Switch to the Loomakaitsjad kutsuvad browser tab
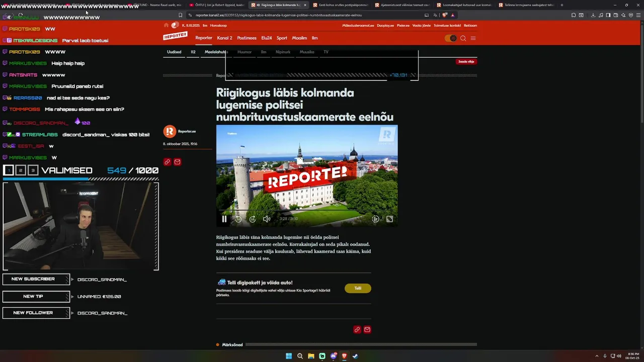The height and width of the screenshot is (362, 644). click(463, 5)
